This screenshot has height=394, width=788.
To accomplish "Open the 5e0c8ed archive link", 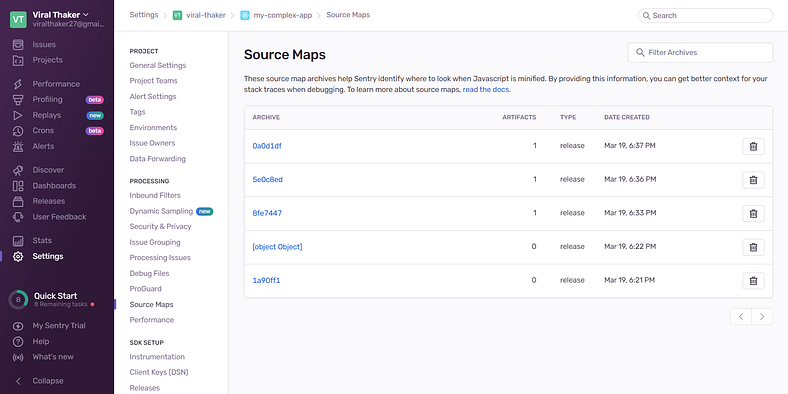I will 267,179.
